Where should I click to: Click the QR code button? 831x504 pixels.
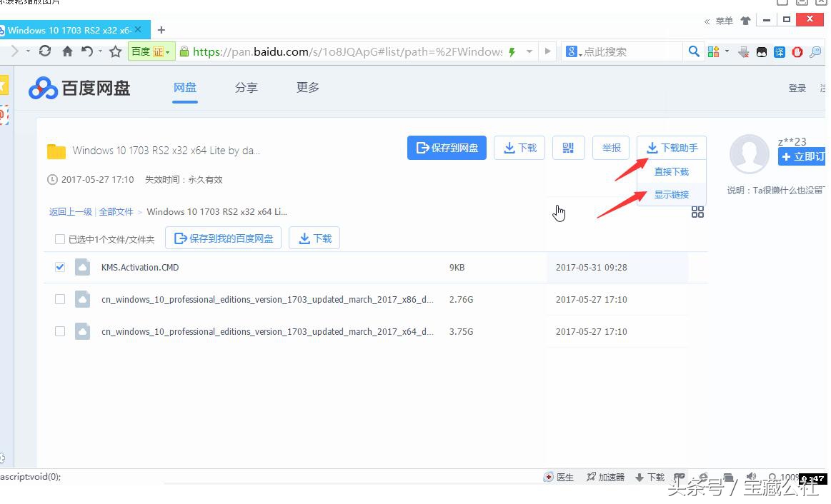(x=568, y=148)
